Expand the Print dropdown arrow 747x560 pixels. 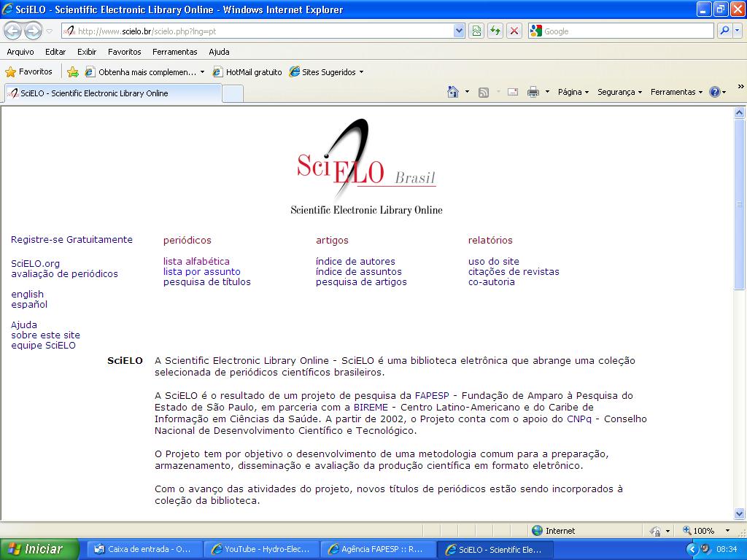[547, 92]
